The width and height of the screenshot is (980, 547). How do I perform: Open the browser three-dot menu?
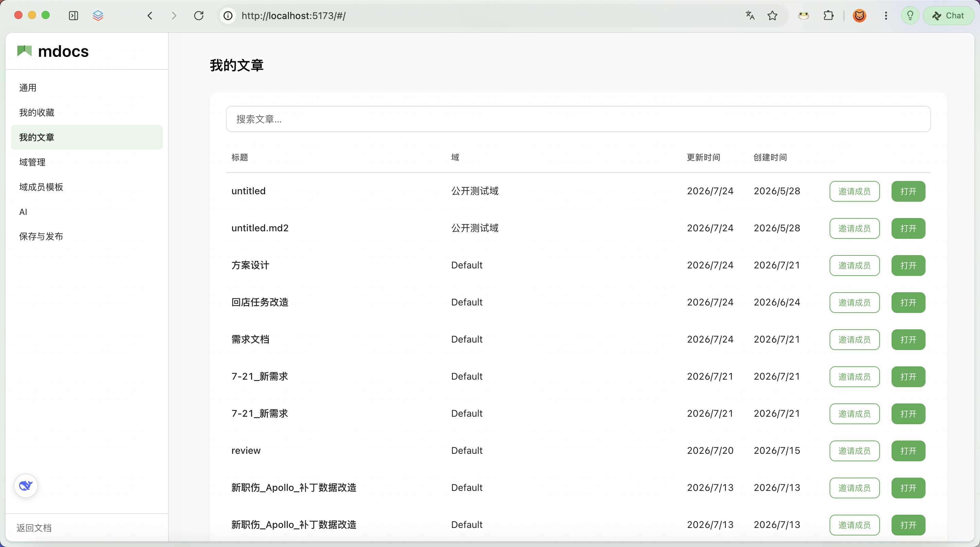(886, 16)
